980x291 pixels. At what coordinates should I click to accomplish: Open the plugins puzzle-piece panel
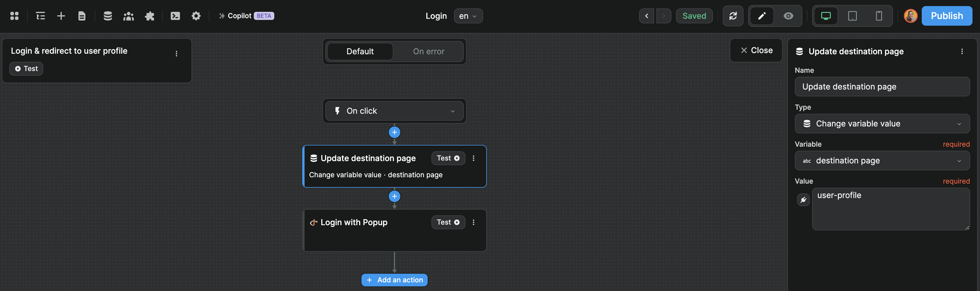point(149,16)
